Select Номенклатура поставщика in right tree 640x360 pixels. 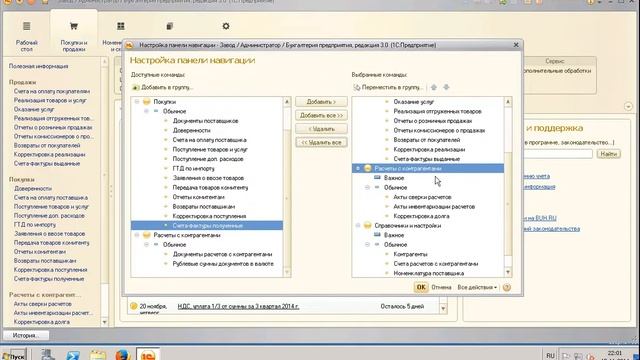429,273
